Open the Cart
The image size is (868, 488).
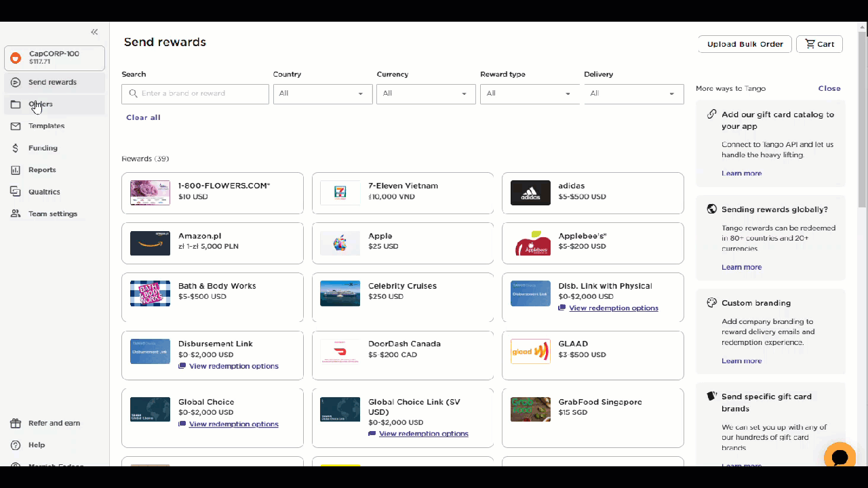click(819, 44)
